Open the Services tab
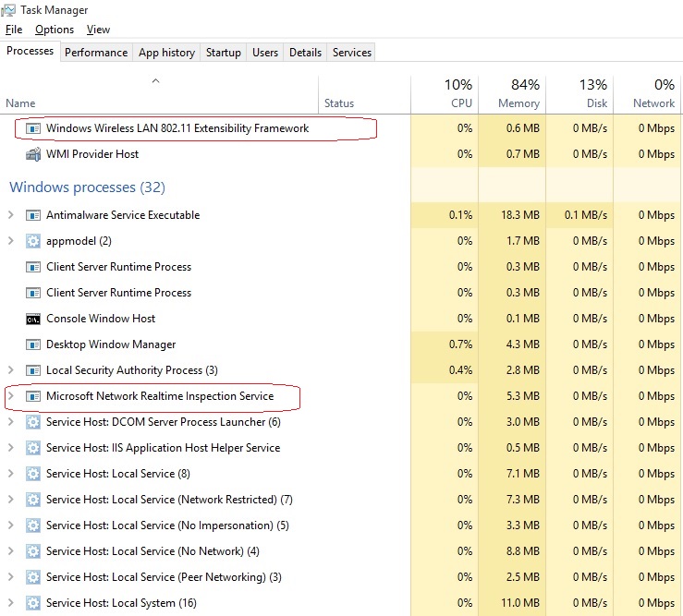 (x=351, y=53)
